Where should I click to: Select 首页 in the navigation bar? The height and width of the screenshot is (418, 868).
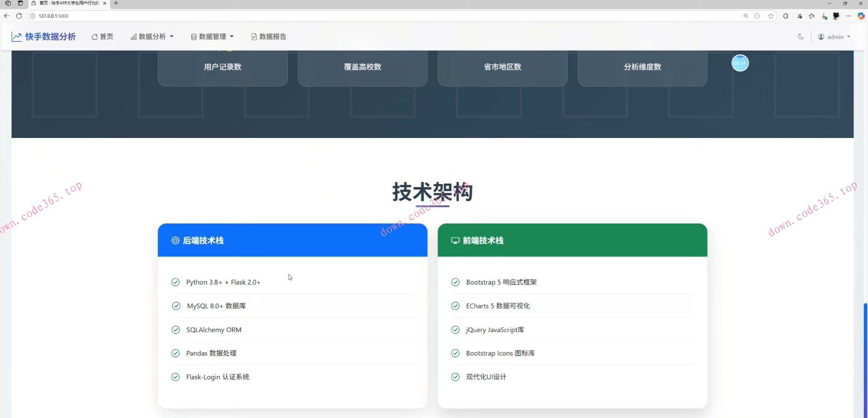(x=105, y=36)
